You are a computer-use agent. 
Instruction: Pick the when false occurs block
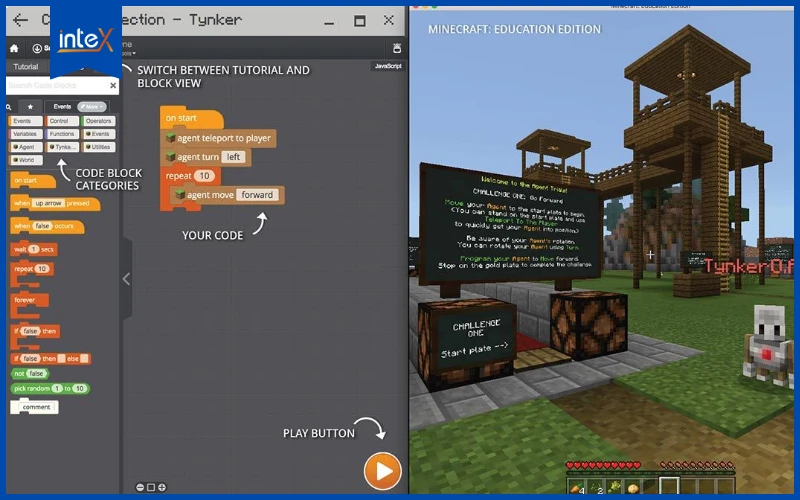coord(47,226)
